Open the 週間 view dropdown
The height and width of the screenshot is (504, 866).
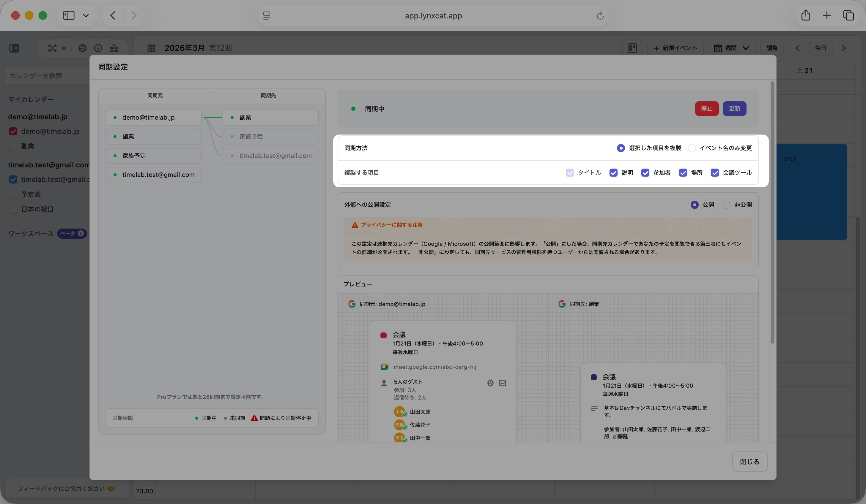[x=731, y=48]
